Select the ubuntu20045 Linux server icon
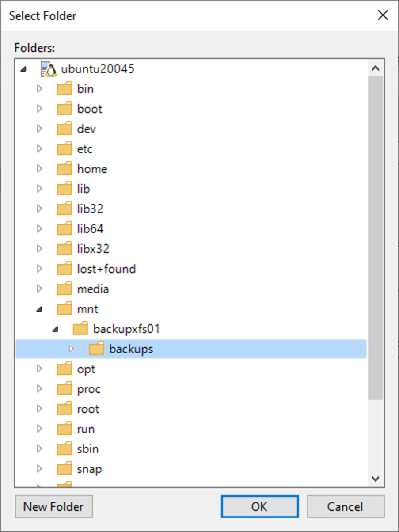The height and width of the screenshot is (532, 399). coord(49,69)
